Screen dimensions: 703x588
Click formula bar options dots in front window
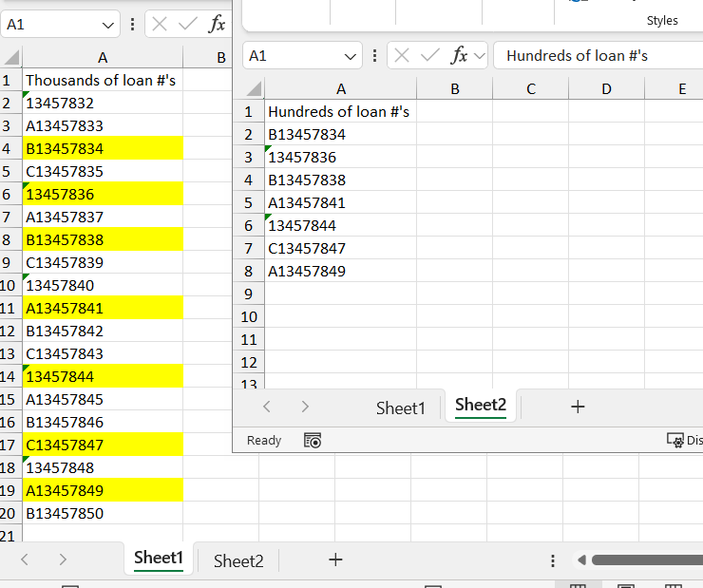point(374,56)
